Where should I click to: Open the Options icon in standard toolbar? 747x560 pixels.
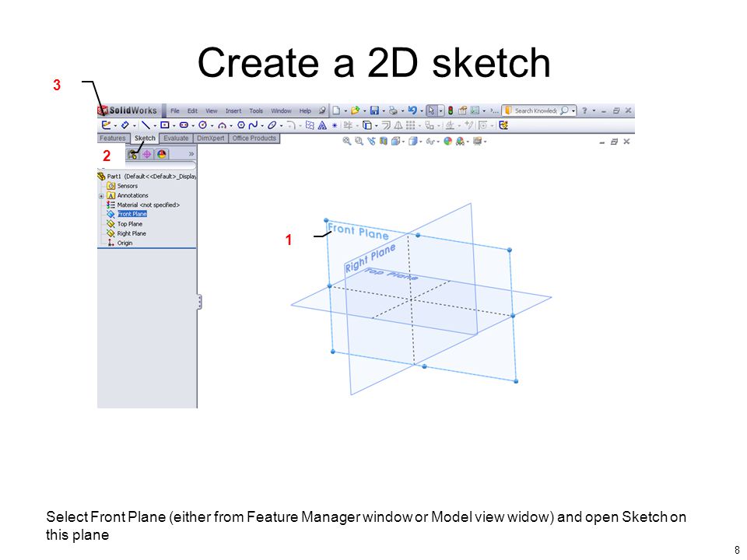click(475, 110)
